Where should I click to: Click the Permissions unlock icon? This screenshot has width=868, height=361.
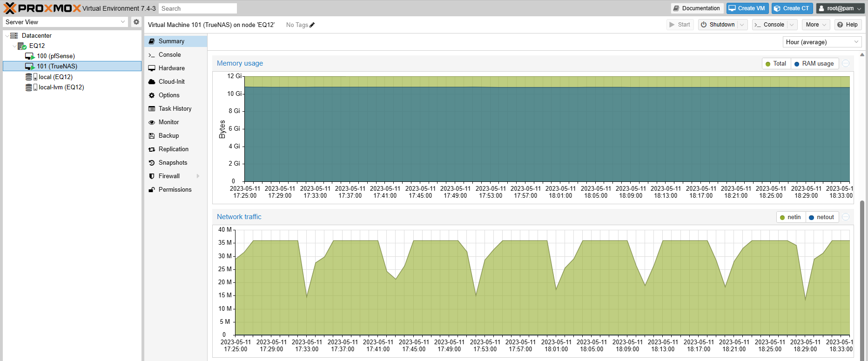point(152,189)
